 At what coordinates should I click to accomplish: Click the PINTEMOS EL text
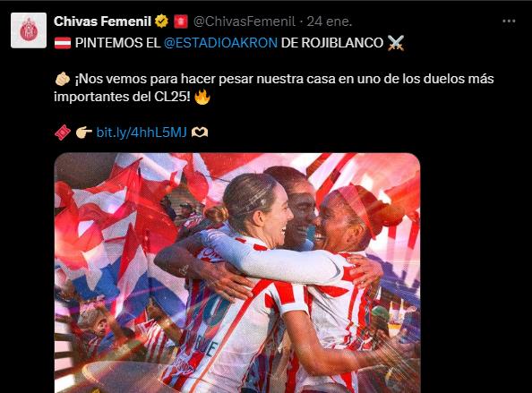pyautogui.click(x=117, y=43)
